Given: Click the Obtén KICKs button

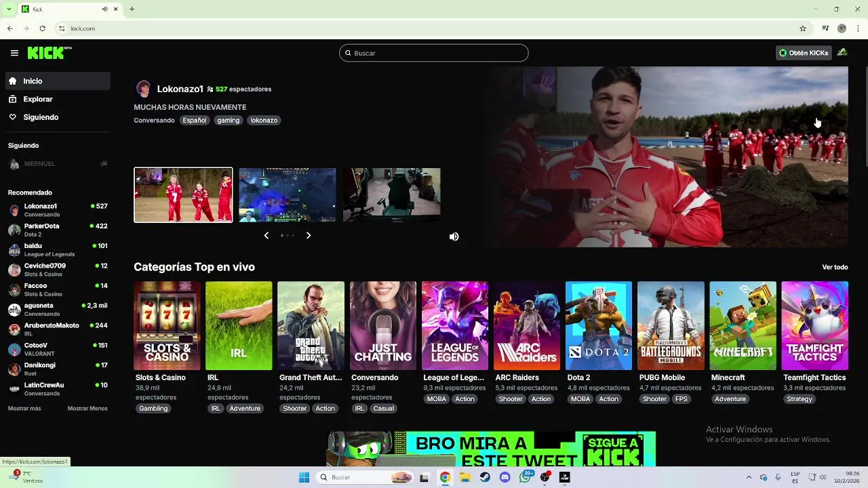Looking at the screenshot, I should (804, 53).
